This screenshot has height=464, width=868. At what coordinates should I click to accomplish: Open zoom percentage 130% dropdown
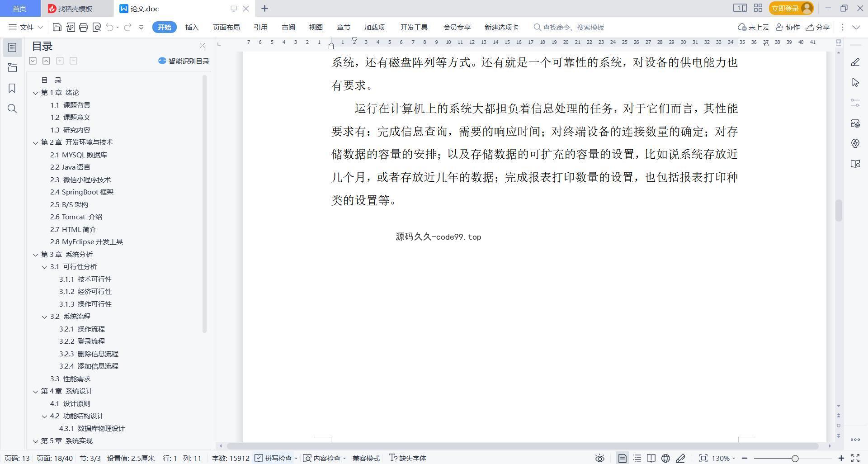pos(723,458)
